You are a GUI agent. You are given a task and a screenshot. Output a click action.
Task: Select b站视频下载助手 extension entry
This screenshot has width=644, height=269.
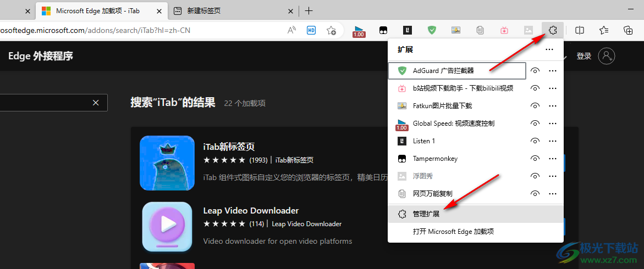(x=456, y=88)
